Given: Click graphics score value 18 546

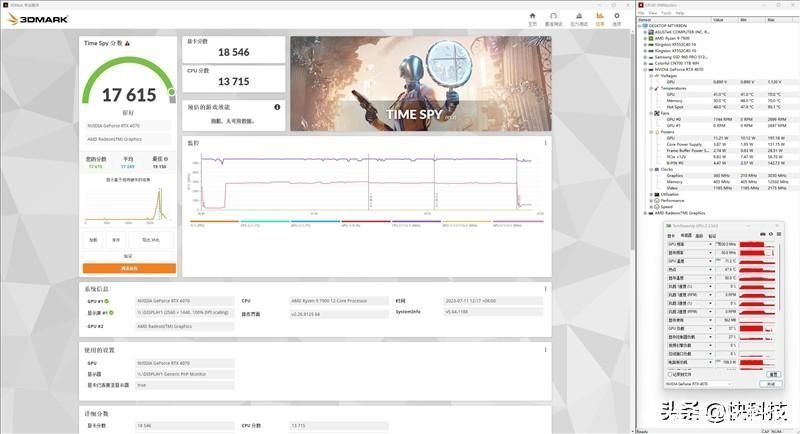Looking at the screenshot, I should (x=234, y=52).
